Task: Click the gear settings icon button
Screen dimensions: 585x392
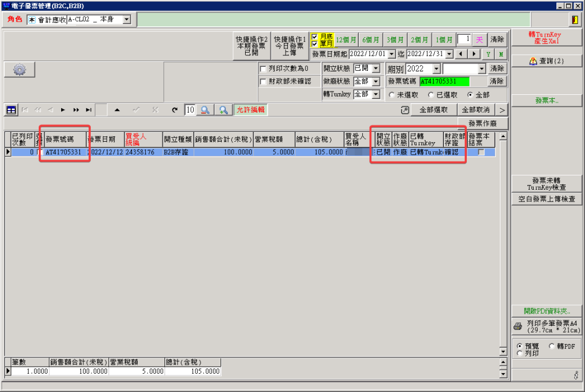Action: coord(19,69)
